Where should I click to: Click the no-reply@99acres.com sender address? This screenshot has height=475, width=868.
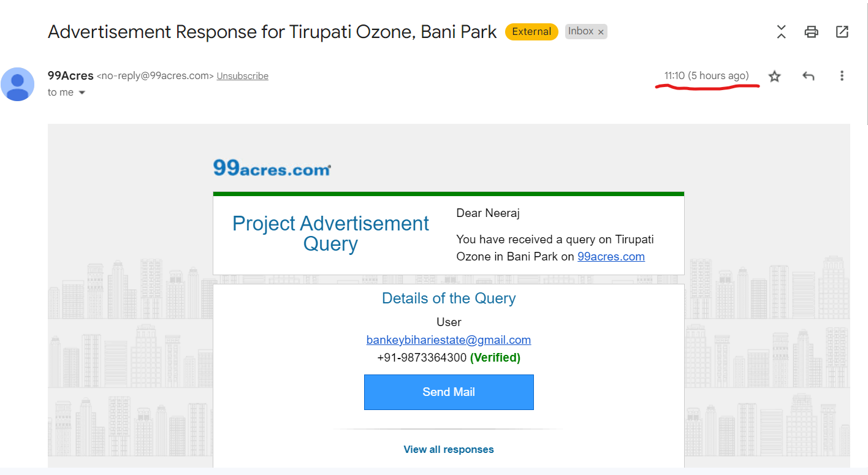pyautogui.click(x=155, y=76)
